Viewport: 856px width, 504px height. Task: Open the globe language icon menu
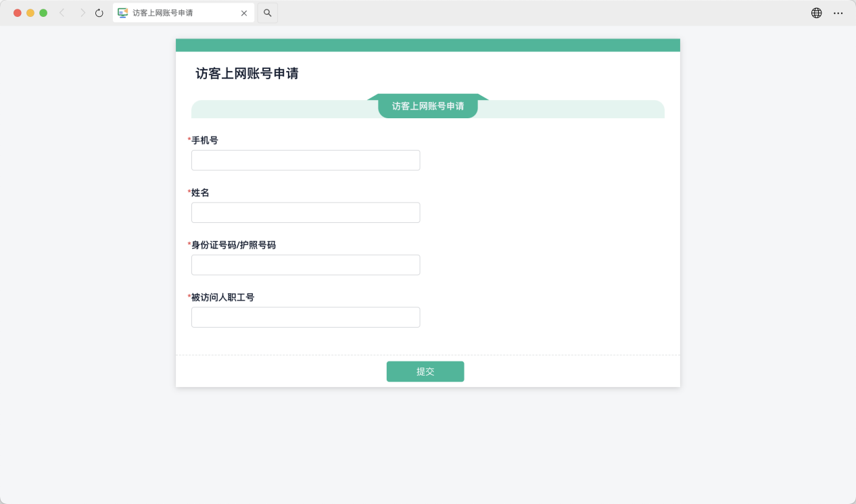pos(816,12)
